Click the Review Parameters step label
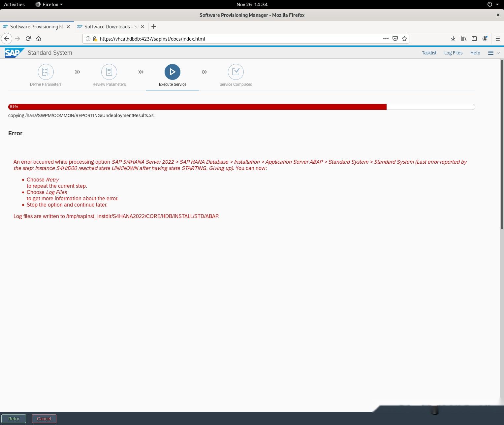 [x=109, y=84]
